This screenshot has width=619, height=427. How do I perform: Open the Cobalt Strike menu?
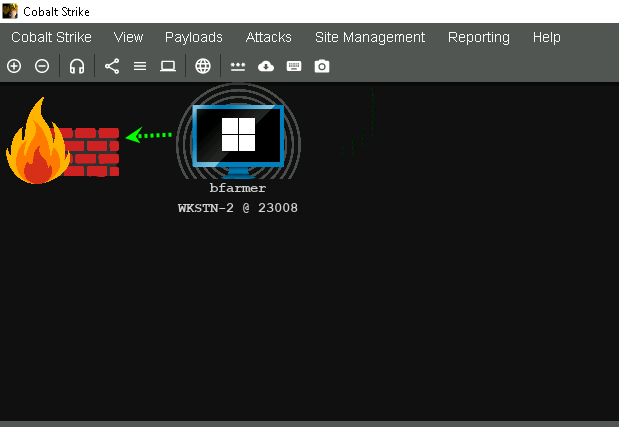point(51,37)
